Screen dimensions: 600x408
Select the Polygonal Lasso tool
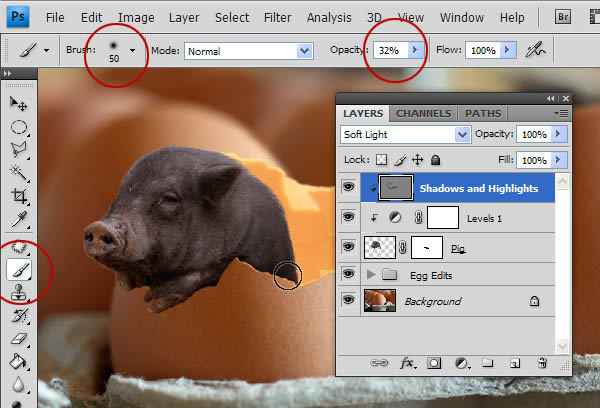[18, 150]
